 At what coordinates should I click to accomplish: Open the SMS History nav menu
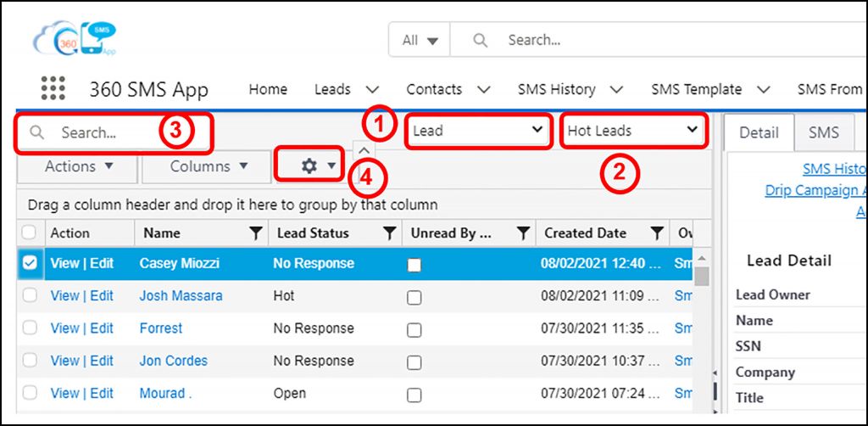tap(570, 89)
